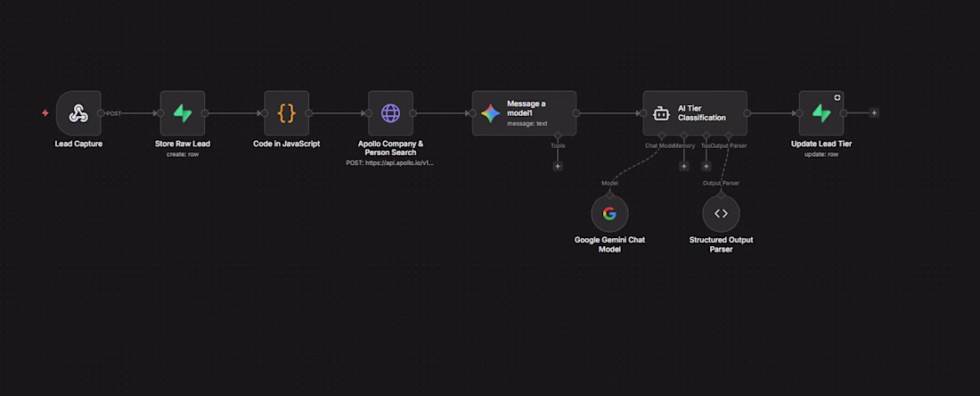Screen dimensions: 980x396
Task: Click the 'POST: https://api.apollo.io/v1...' subtitle
Action: click(x=390, y=162)
